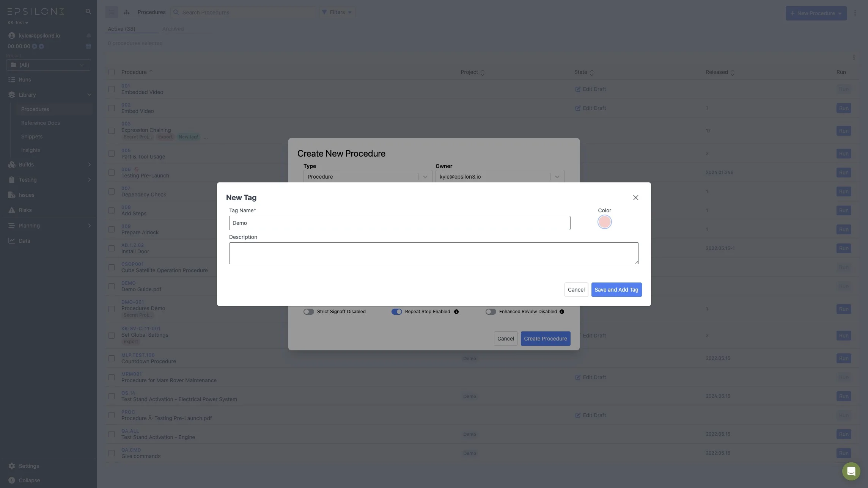Open Insights in sidebar
The height and width of the screenshot is (488, 868).
tap(31, 150)
